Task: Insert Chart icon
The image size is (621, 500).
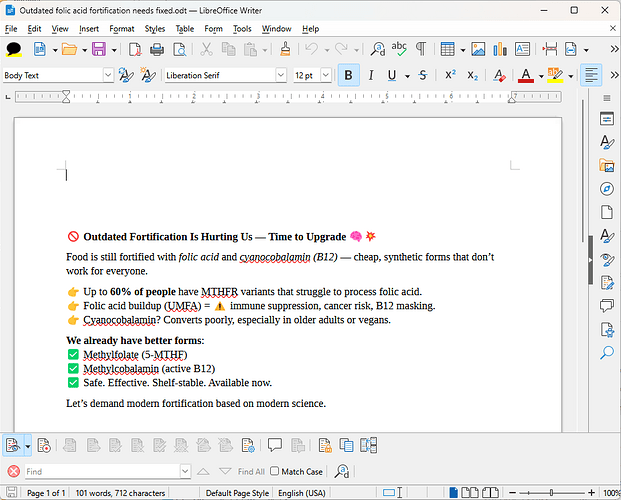Action: [500, 50]
